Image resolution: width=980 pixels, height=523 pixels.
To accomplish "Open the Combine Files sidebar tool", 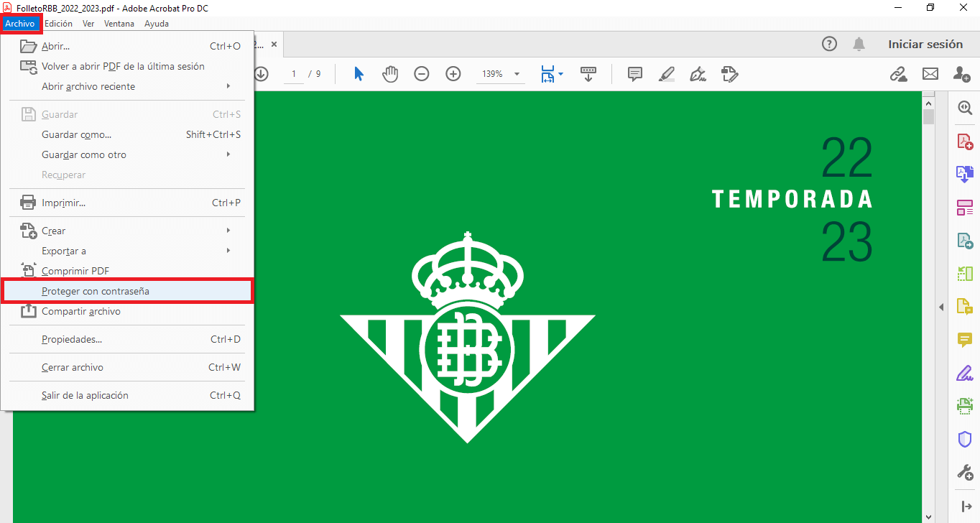I will 965,174.
